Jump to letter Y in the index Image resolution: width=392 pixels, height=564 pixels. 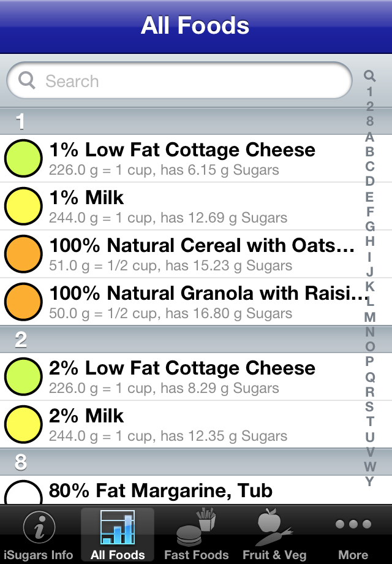point(369,481)
